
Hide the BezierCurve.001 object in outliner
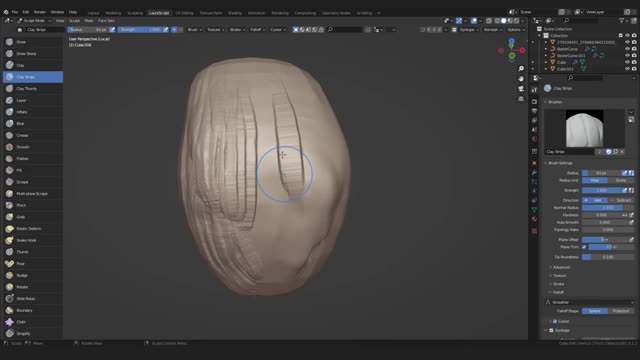point(627,56)
